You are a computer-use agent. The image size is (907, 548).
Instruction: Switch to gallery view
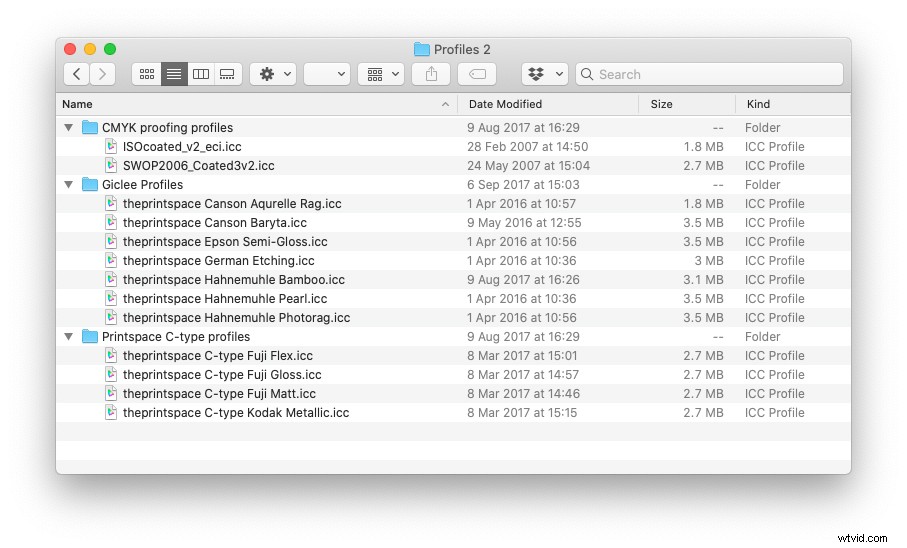coord(227,74)
